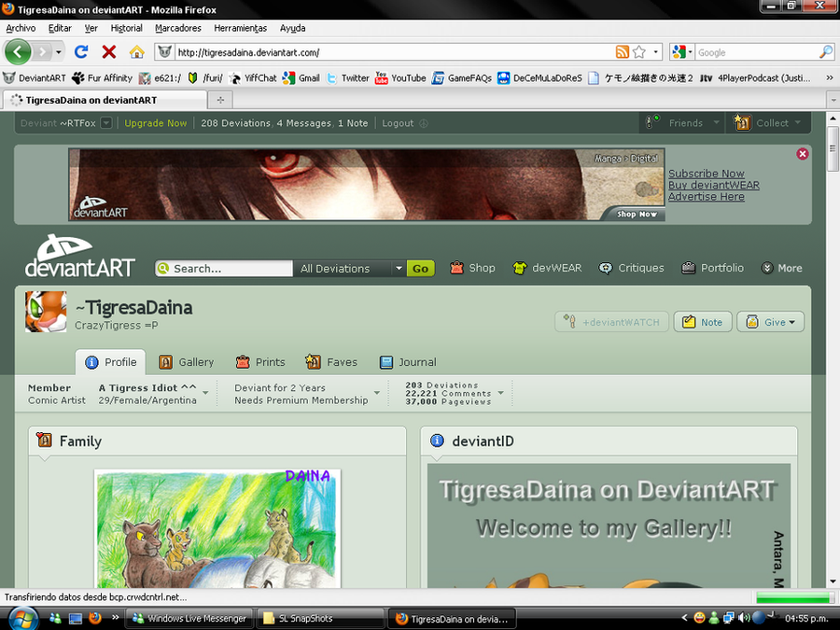
Task: Expand the Deviant for 2 Years details
Action: (377, 393)
